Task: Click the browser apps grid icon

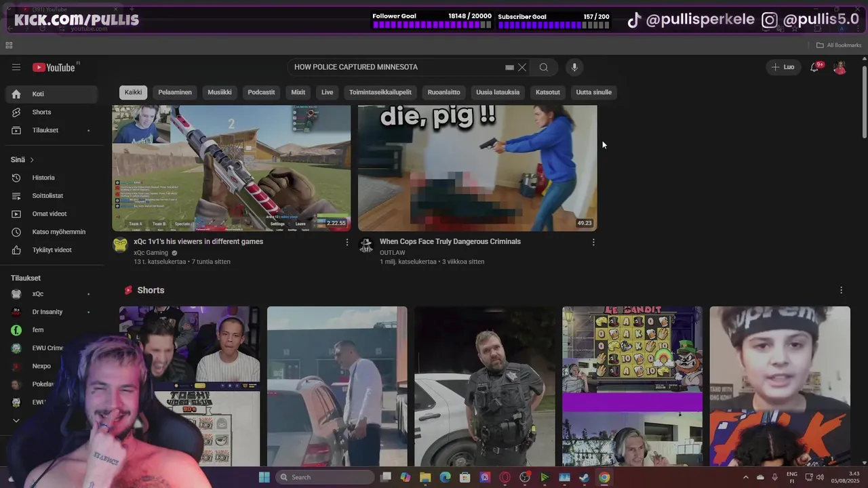Action: (x=9, y=45)
